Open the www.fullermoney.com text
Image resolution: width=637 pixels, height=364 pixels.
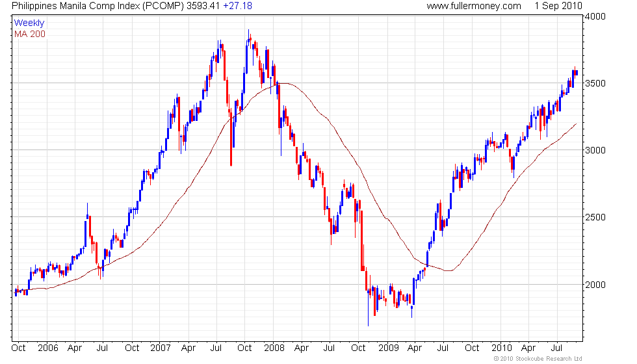[474, 6]
